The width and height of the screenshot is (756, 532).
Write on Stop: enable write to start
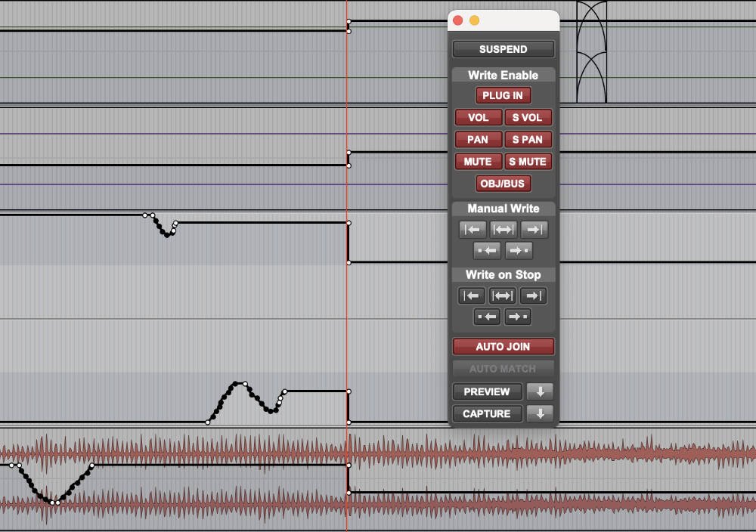[471, 295]
